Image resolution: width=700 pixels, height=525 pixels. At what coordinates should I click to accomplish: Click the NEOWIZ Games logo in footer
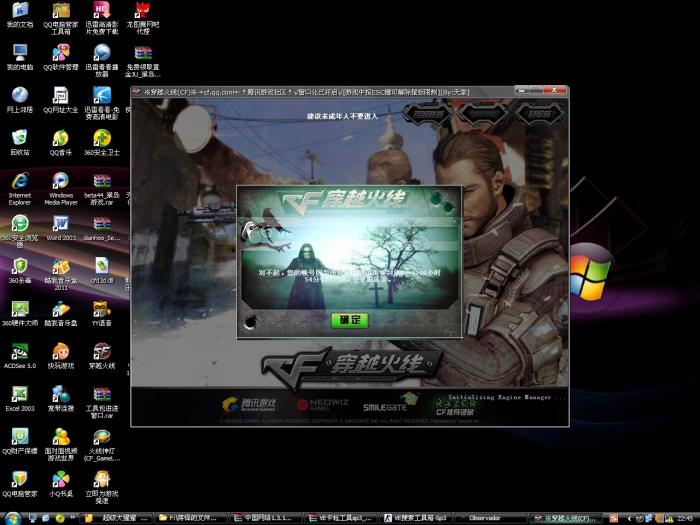point(323,404)
